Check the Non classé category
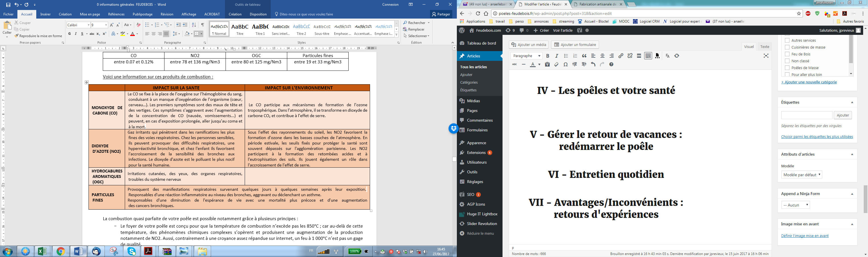The image size is (868, 257). click(787, 61)
